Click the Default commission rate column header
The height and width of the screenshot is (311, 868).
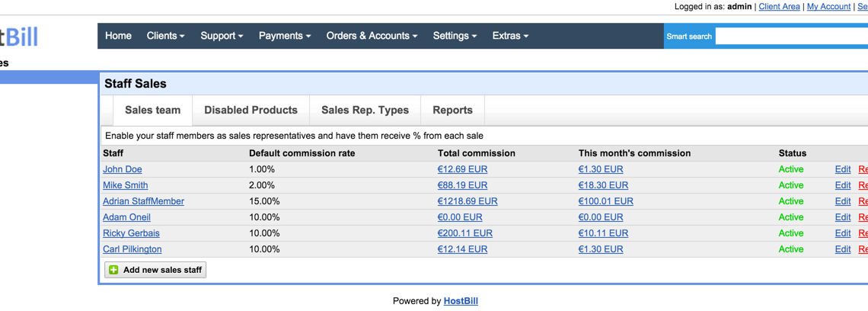pyautogui.click(x=302, y=153)
